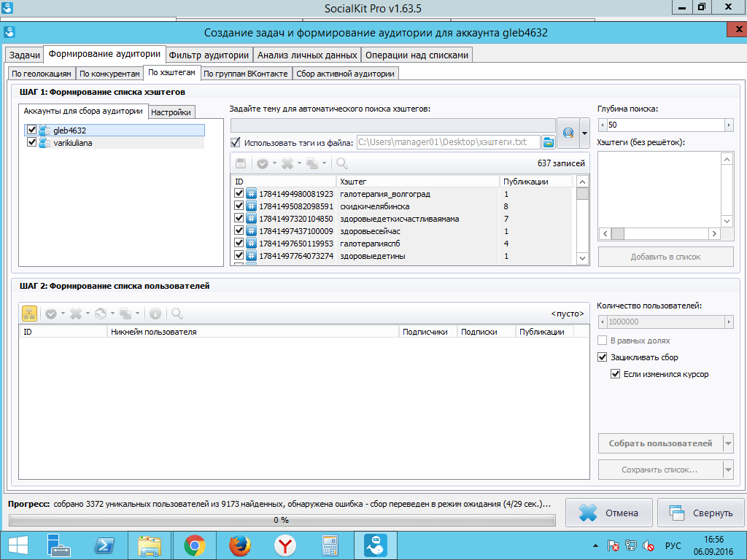Image resolution: width=747 pixels, height=560 pixels.
Task: Browse for a tags file with the folder icon
Action: pyautogui.click(x=549, y=142)
